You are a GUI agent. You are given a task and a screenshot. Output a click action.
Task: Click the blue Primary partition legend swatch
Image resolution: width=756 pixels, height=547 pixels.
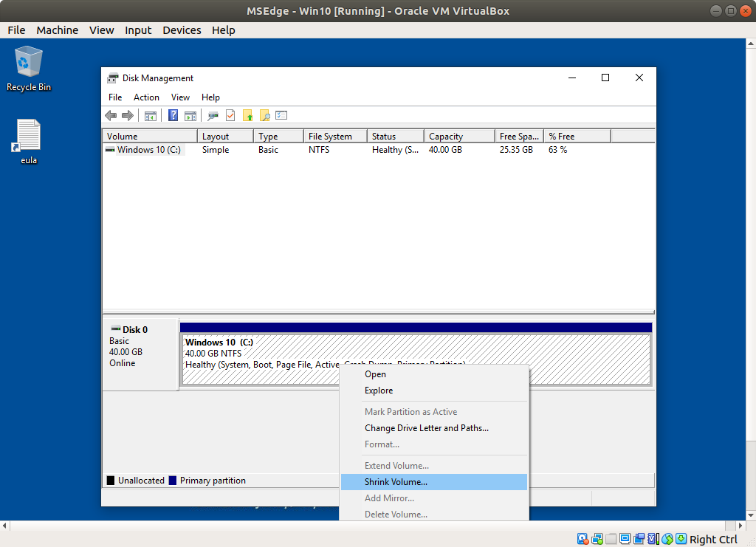(x=173, y=481)
